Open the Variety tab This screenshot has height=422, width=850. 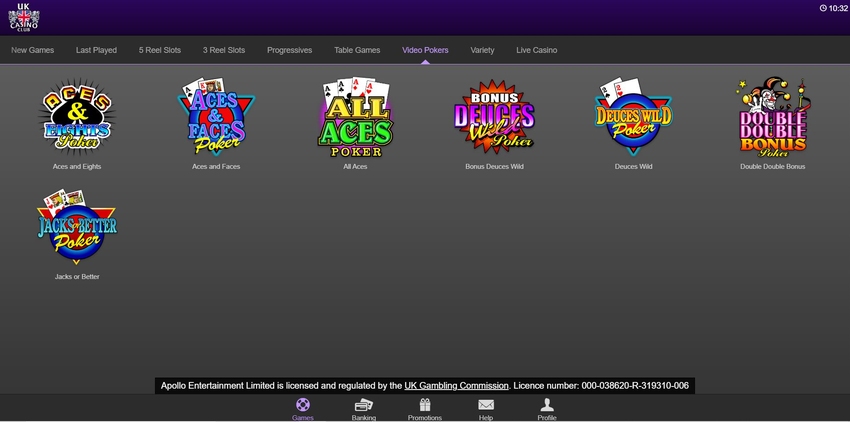[x=482, y=50]
